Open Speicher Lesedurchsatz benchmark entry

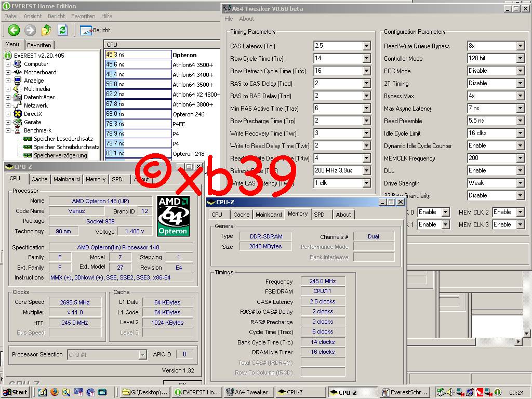point(63,139)
